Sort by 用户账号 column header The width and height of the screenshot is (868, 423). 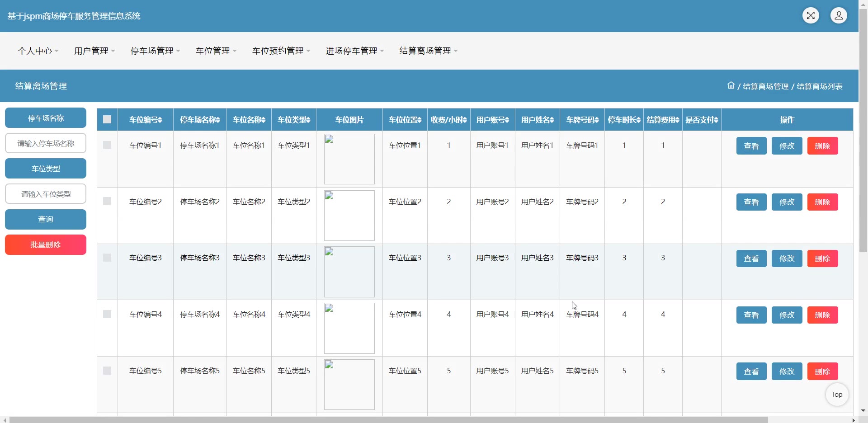pyautogui.click(x=493, y=120)
